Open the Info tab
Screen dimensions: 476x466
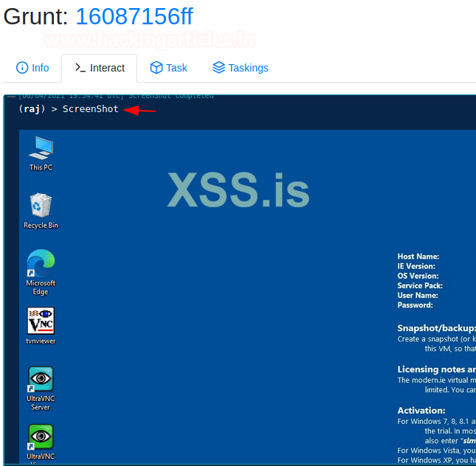[x=32, y=68]
